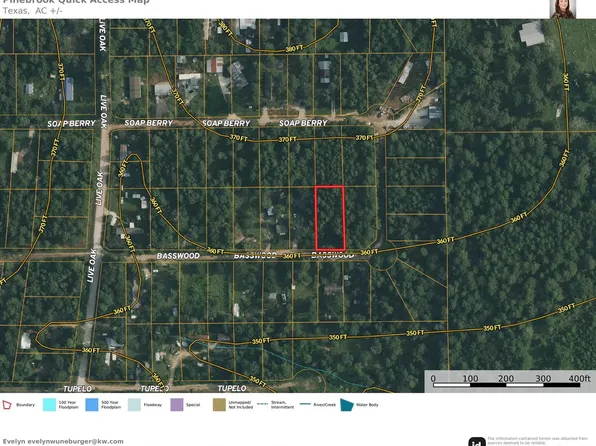596x446 pixels.
Task: Click the '400ft' scale bar label
Action: 579,378
